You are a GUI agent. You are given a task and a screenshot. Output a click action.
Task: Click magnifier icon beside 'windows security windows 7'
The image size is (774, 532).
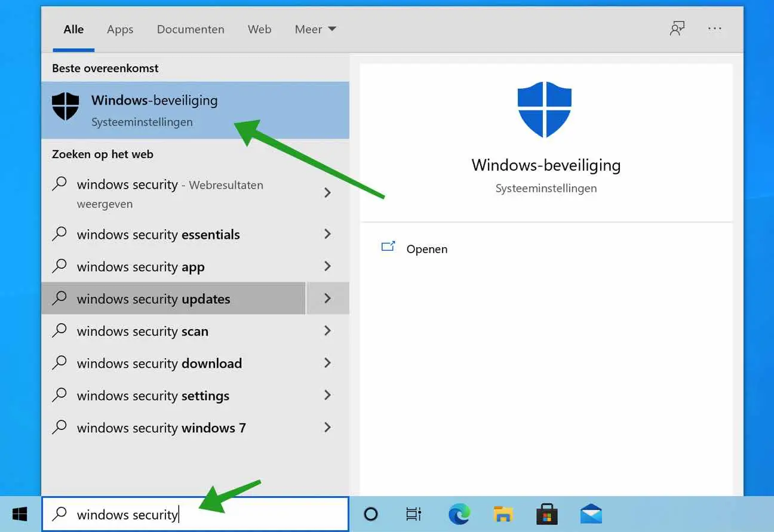click(60, 427)
